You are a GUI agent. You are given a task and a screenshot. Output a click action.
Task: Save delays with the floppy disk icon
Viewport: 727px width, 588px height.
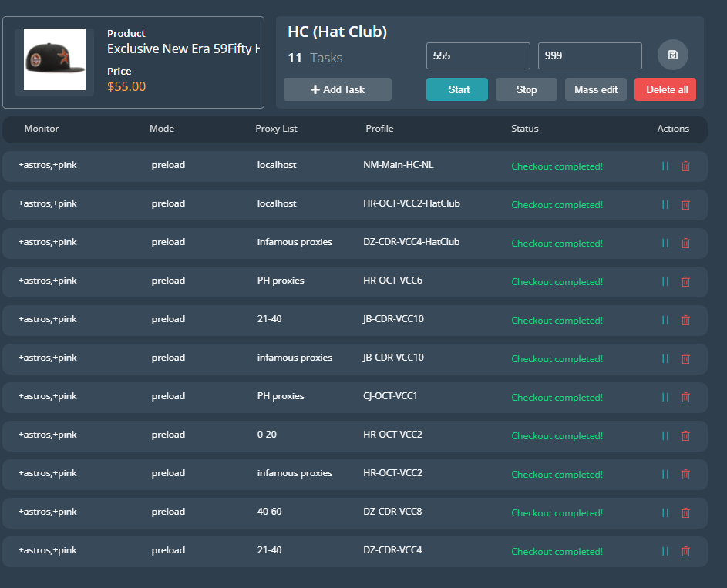point(673,55)
